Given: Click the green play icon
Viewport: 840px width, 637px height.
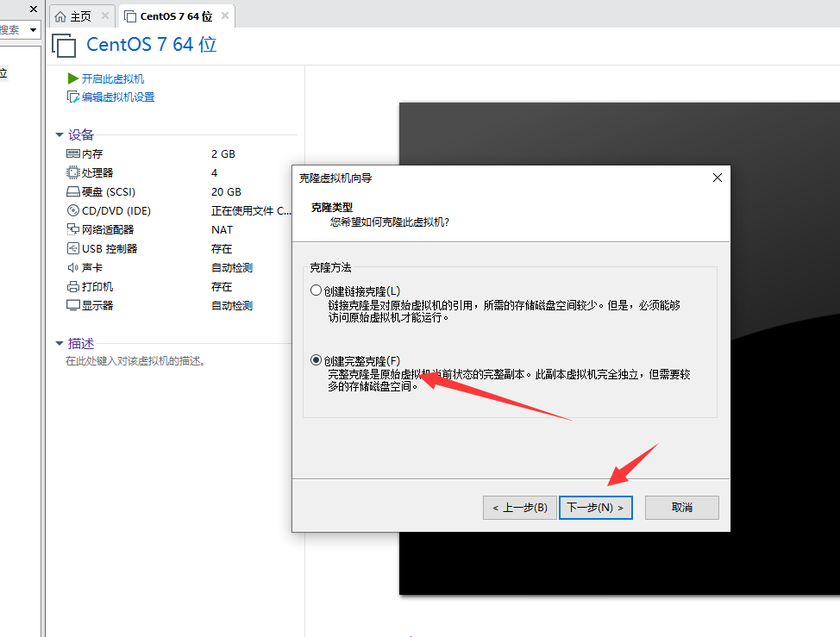Looking at the screenshot, I should (72, 78).
